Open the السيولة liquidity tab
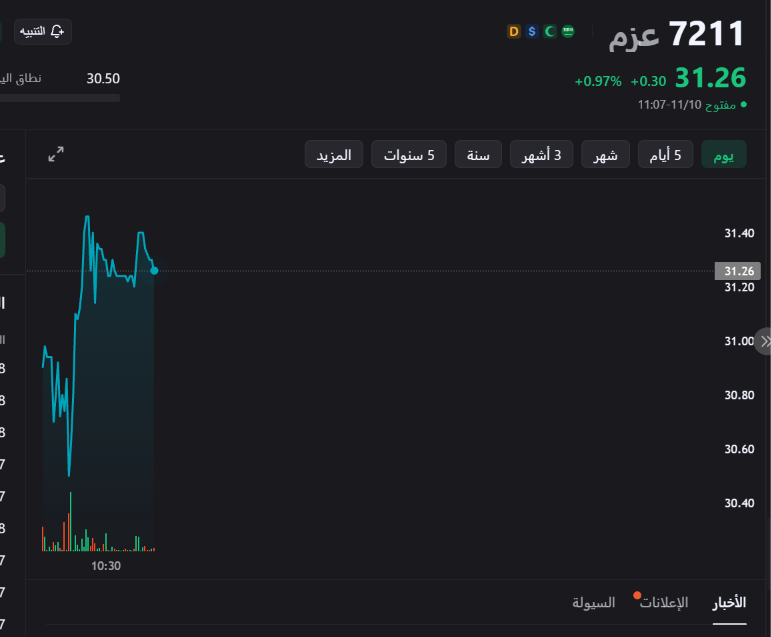Image resolution: width=771 pixels, height=637 pixels. click(x=593, y=603)
